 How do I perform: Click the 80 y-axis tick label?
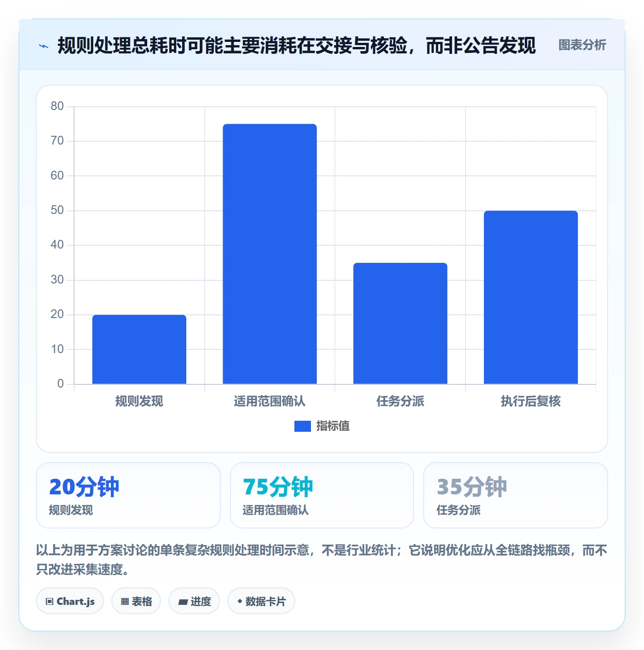tap(57, 106)
